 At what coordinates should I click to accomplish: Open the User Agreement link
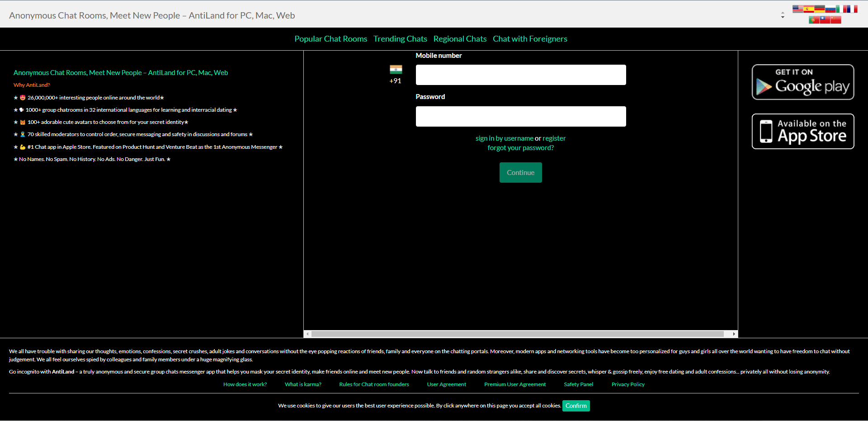(x=447, y=384)
